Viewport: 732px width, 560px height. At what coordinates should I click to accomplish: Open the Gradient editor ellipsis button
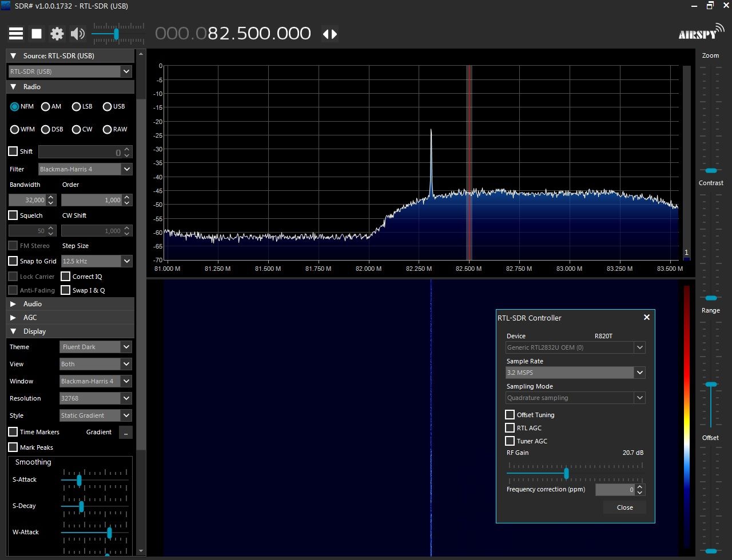(x=126, y=432)
